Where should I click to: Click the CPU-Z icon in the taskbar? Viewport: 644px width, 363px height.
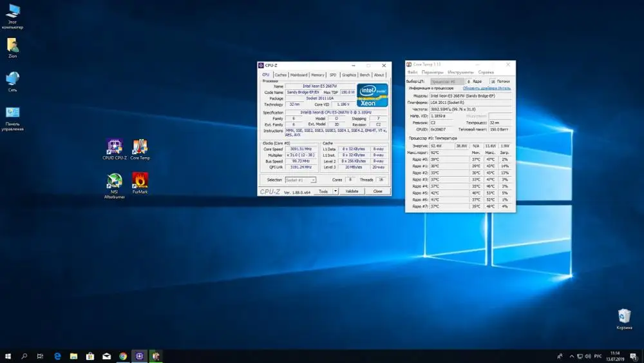click(x=140, y=356)
